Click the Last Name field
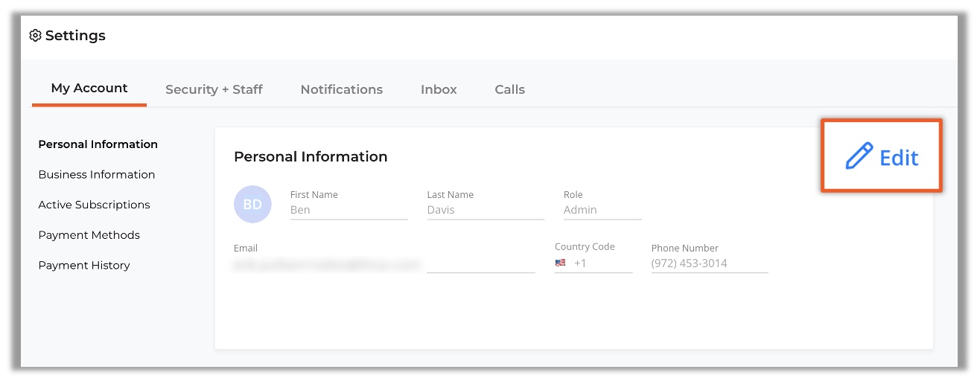Image resolution: width=980 pixels, height=384 pixels. click(x=486, y=210)
